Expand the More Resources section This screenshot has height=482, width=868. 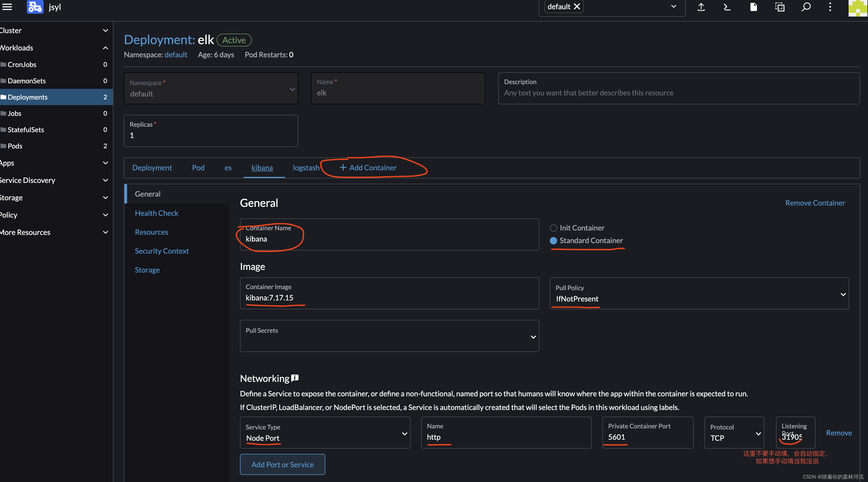pos(106,232)
